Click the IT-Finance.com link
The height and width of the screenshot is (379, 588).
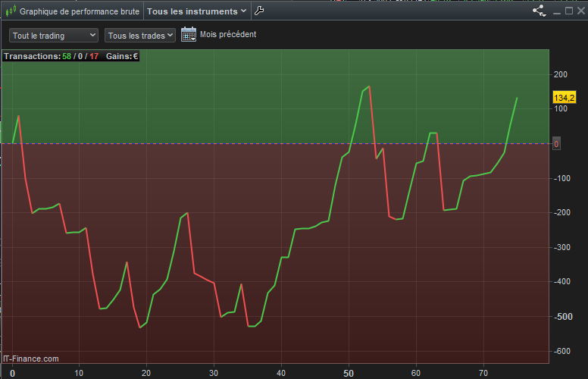[x=31, y=359]
